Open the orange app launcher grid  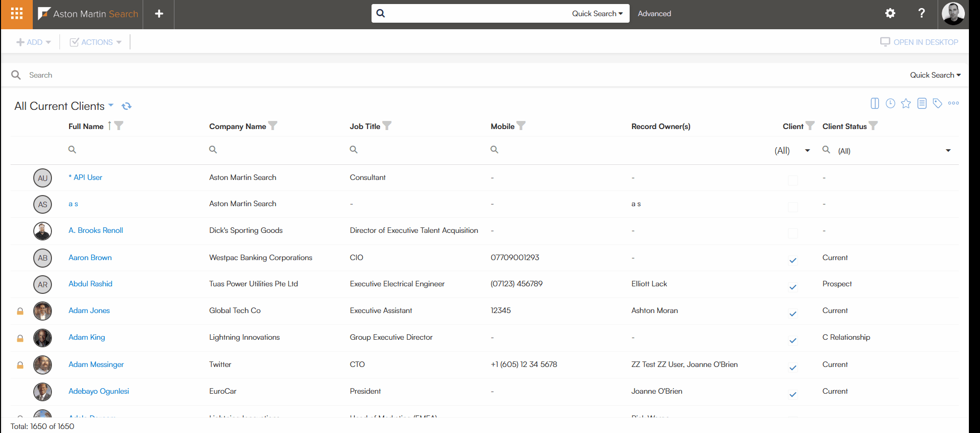pos(17,14)
